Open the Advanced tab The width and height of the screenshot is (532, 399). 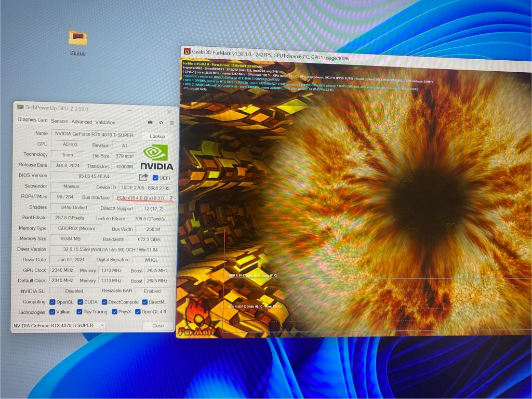tap(82, 122)
